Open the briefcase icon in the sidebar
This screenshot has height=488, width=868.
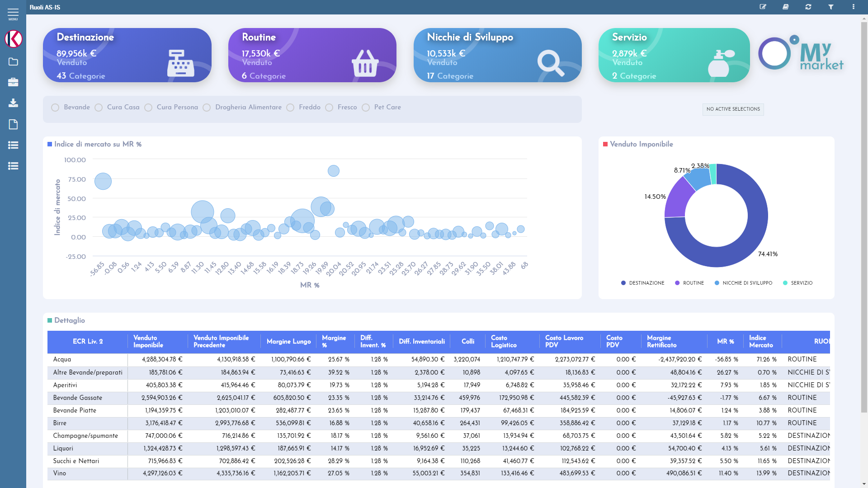tap(13, 82)
